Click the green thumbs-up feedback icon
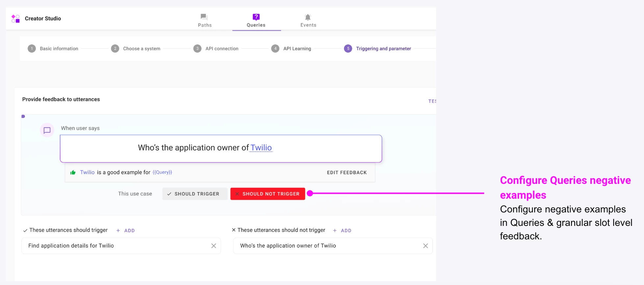Image resolution: width=644 pixels, height=285 pixels. pyautogui.click(x=73, y=172)
